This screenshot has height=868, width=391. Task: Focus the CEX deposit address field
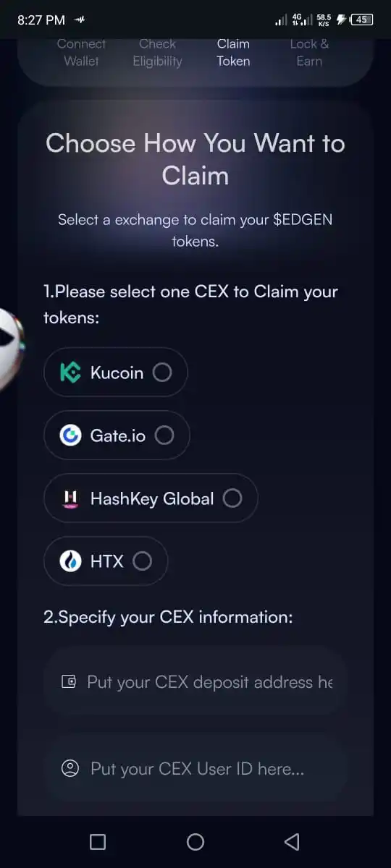(195, 681)
